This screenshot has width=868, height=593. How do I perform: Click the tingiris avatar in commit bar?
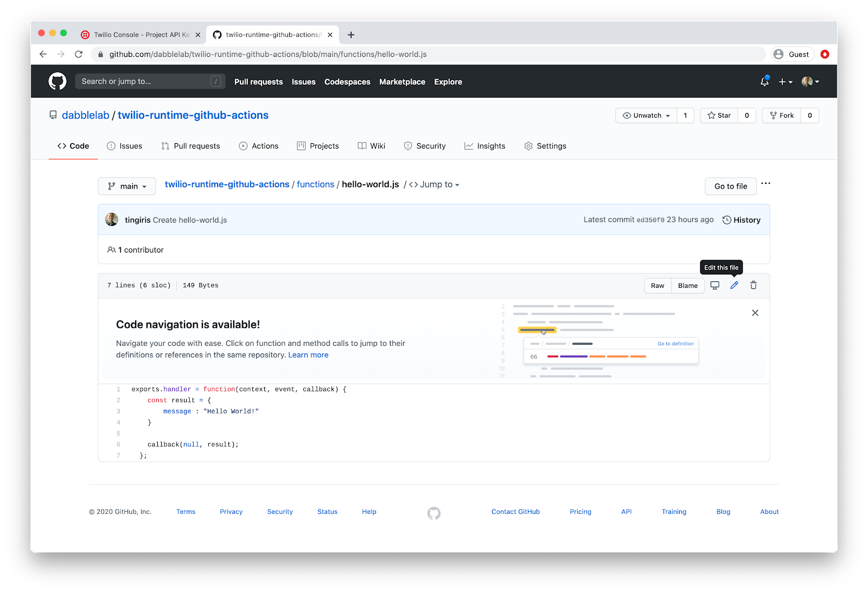click(112, 220)
